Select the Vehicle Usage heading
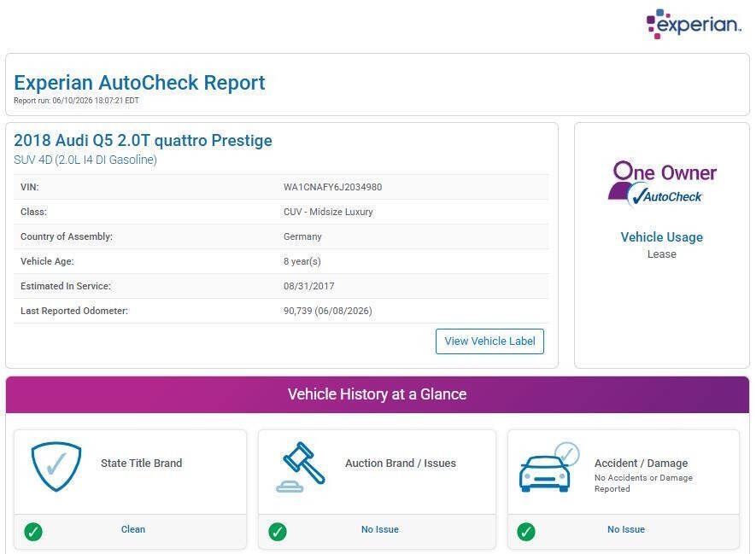This screenshot has width=756, height=554. [x=661, y=237]
